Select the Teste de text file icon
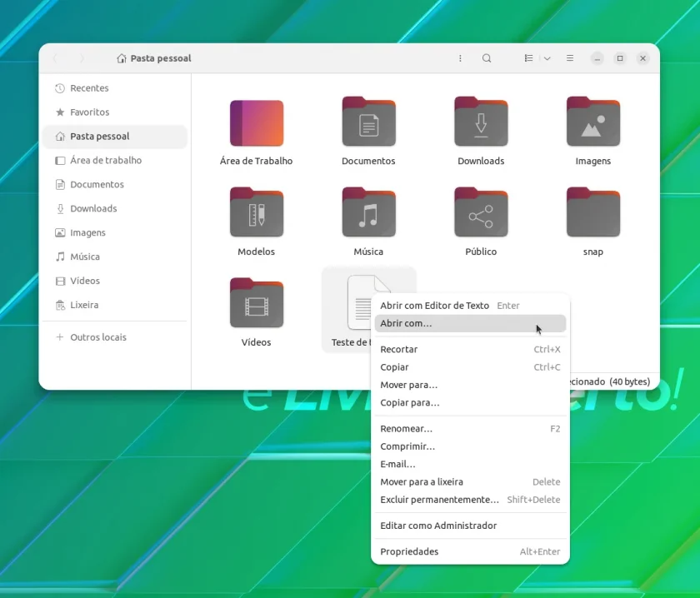 click(359, 302)
